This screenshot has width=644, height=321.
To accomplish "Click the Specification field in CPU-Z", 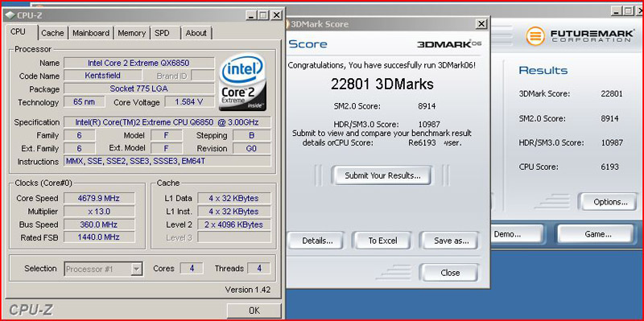I will [x=167, y=122].
